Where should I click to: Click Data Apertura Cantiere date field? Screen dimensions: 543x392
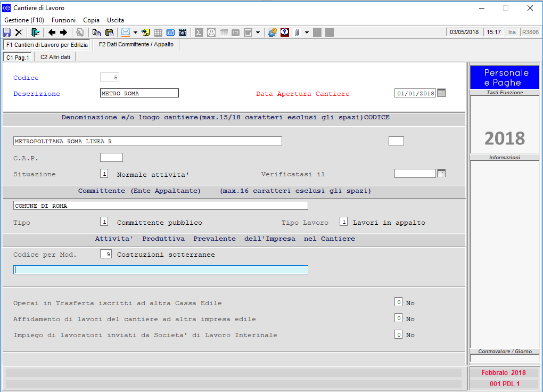pos(415,93)
